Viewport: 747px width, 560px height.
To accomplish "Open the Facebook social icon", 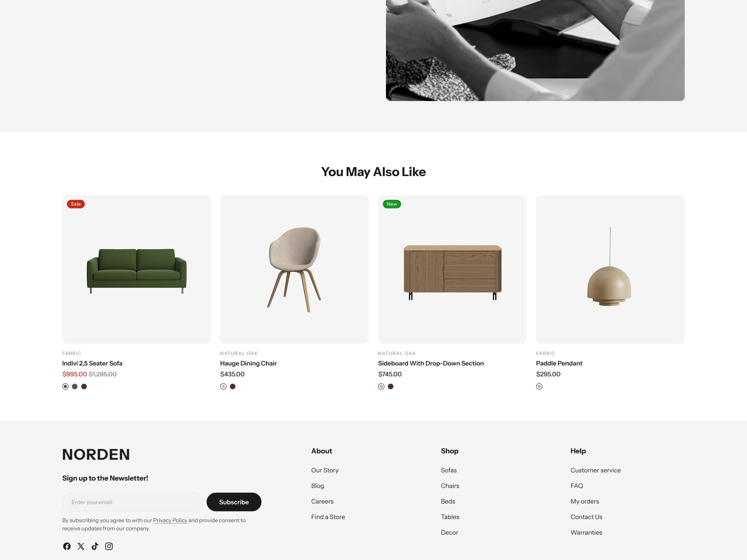I will pyautogui.click(x=67, y=546).
